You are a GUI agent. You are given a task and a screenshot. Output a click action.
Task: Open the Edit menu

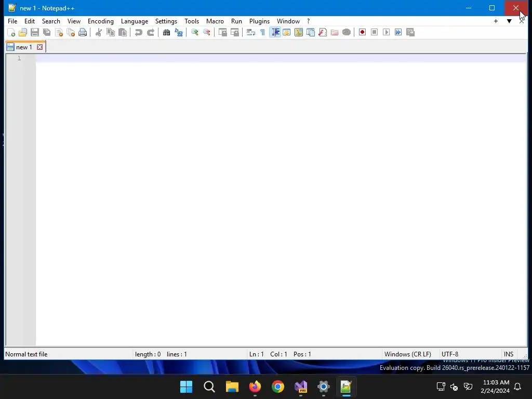tap(30, 21)
